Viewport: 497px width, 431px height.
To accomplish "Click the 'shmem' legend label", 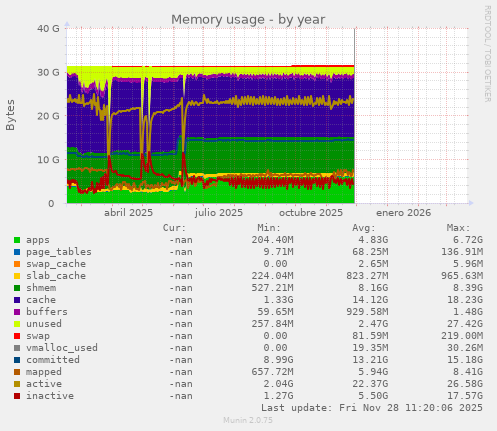I will [x=41, y=288].
